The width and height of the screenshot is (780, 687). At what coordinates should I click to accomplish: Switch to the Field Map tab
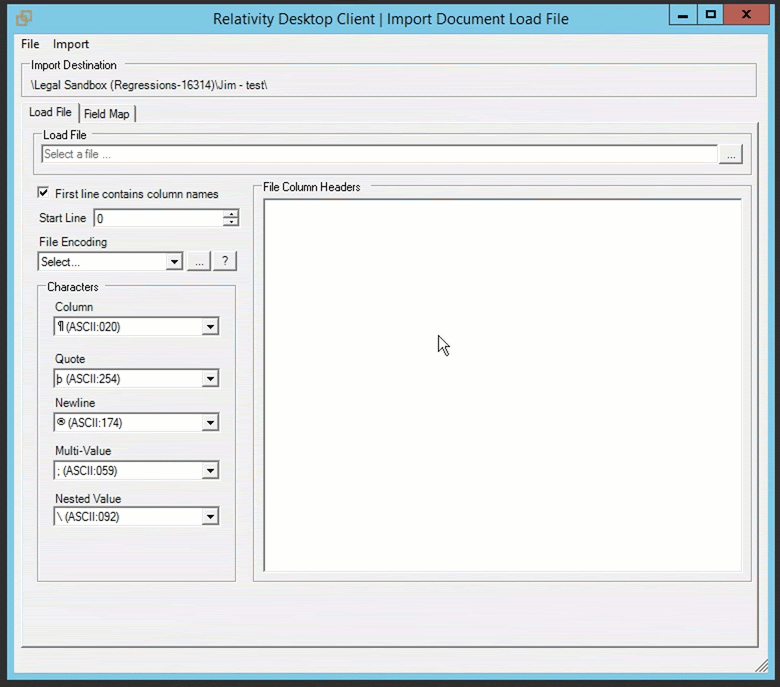[x=107, y=114]
